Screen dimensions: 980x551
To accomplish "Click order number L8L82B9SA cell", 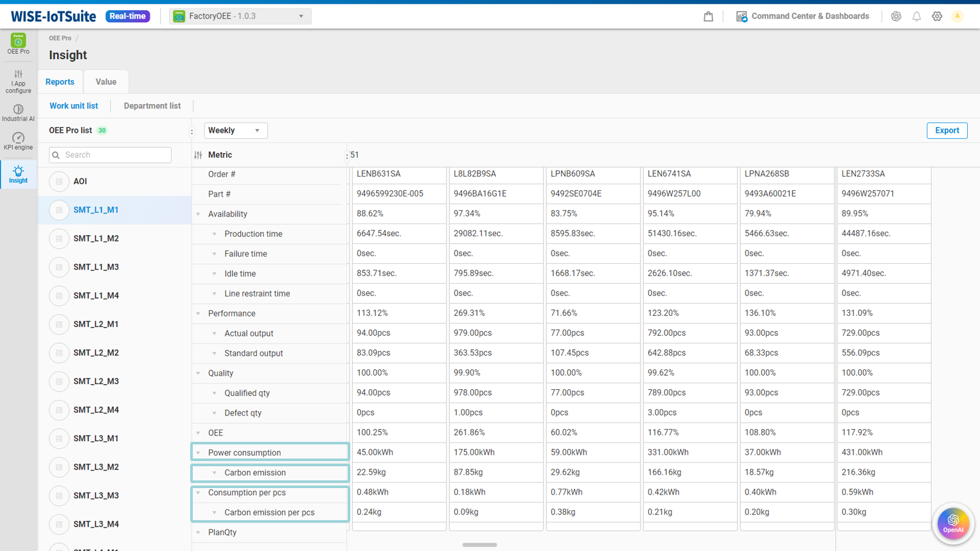I will click(496, 174).
